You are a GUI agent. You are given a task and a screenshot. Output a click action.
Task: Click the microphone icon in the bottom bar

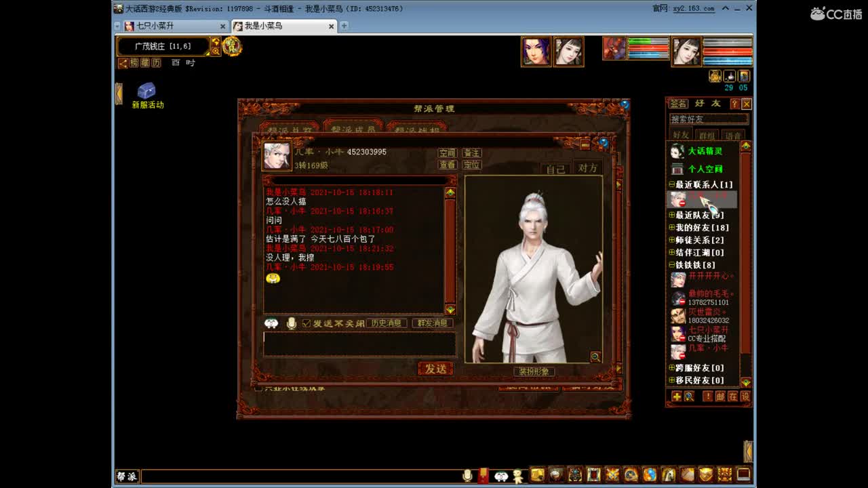pyautogui.click(x=467, y=476)
